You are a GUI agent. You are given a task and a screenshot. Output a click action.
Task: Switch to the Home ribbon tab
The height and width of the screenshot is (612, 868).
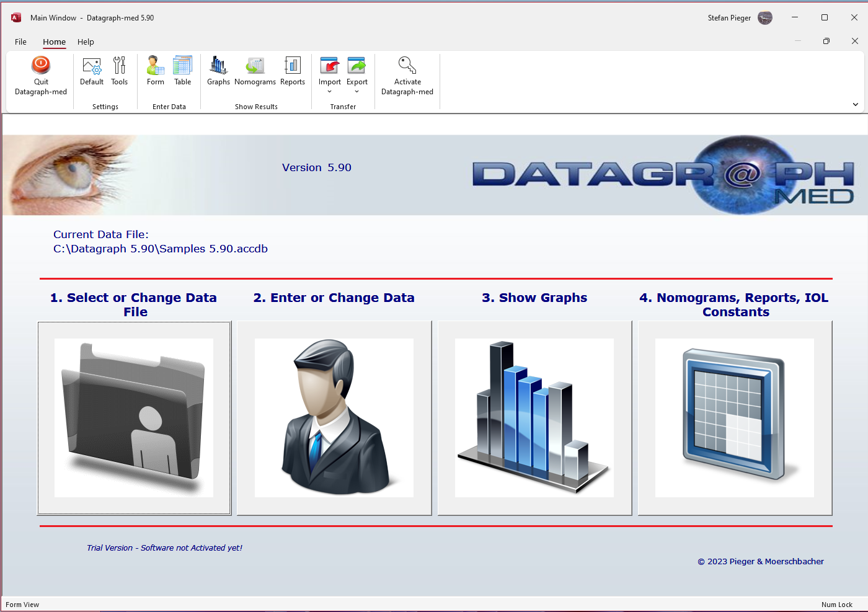tap(54, 42)
